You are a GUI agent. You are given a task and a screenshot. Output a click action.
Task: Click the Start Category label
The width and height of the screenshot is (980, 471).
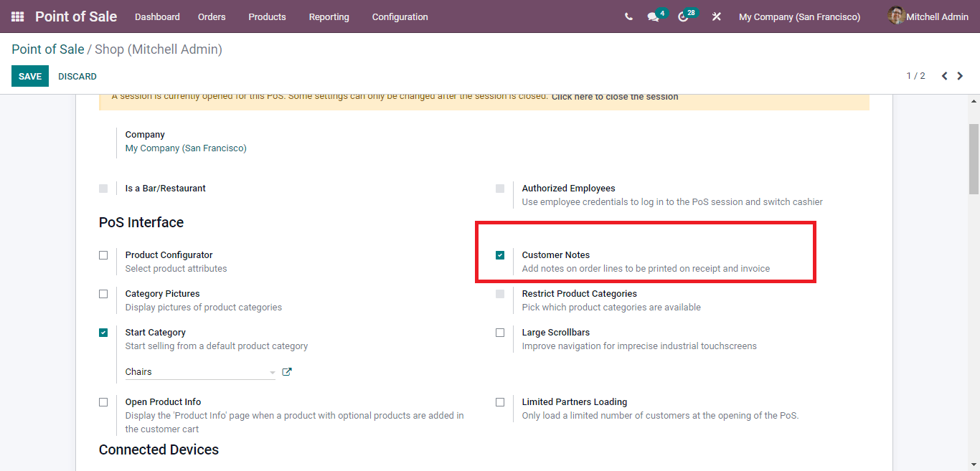155,333
